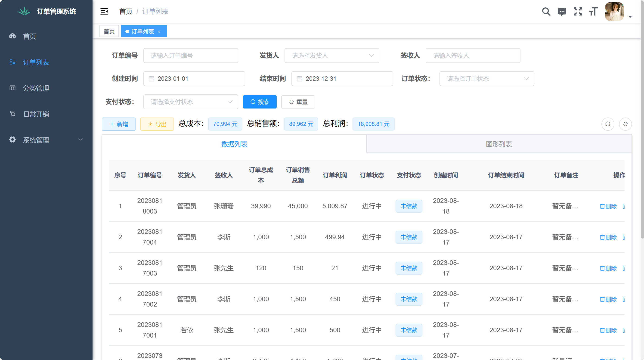Click the calendar icon in 创建时间 field
Image resolution: width=644 pixels, height=360 pixels.
click(x=152, y=79)
